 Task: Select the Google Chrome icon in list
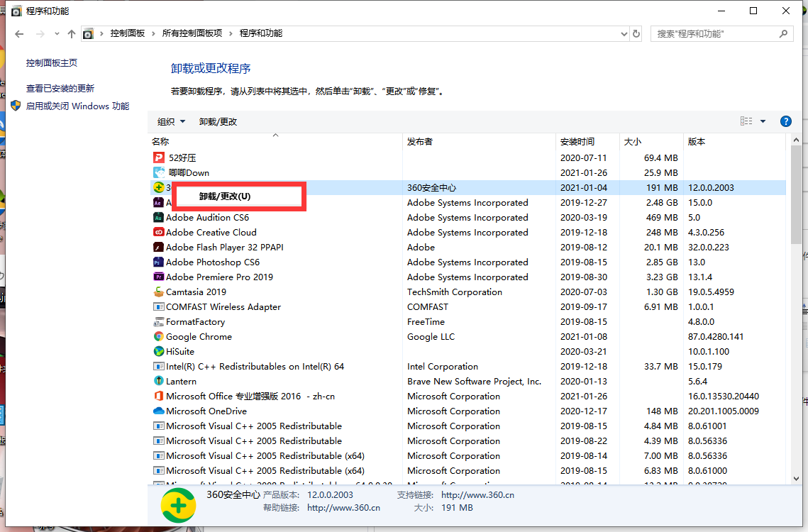point(159,337)
